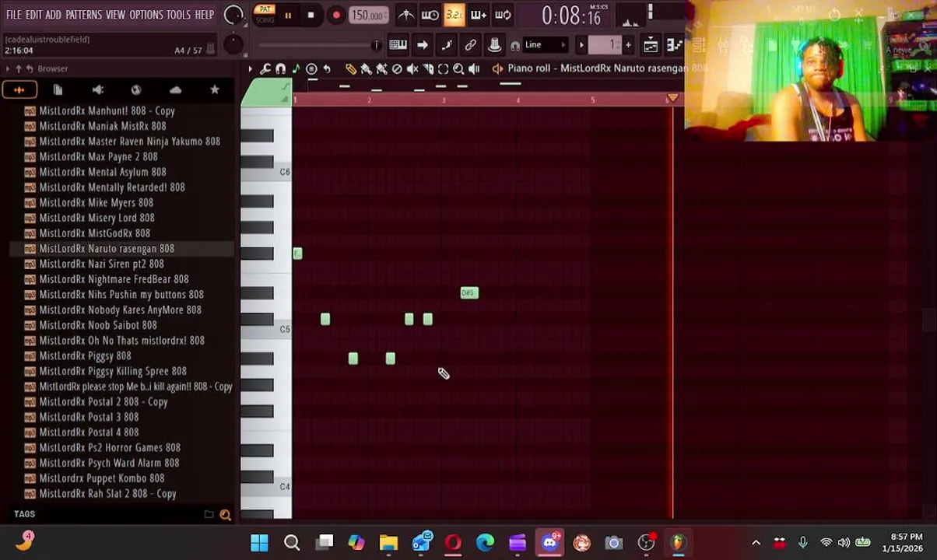The width and height of the screenshot is (937, 560).
Task: Open the metronome settings button
Action: click(x=406, y=15)
